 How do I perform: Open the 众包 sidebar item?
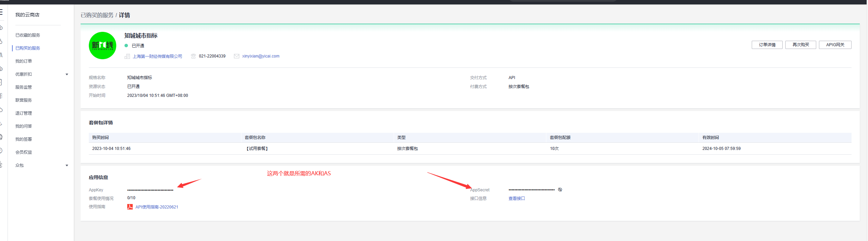(x=20, y=165)
